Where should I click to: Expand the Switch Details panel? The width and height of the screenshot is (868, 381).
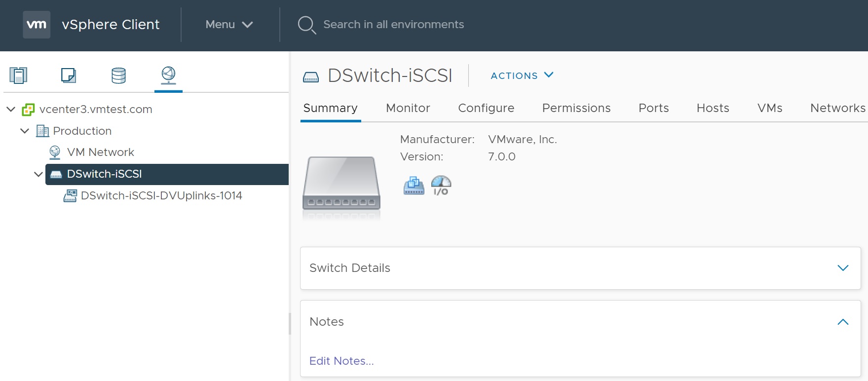(x=843, y=268)
